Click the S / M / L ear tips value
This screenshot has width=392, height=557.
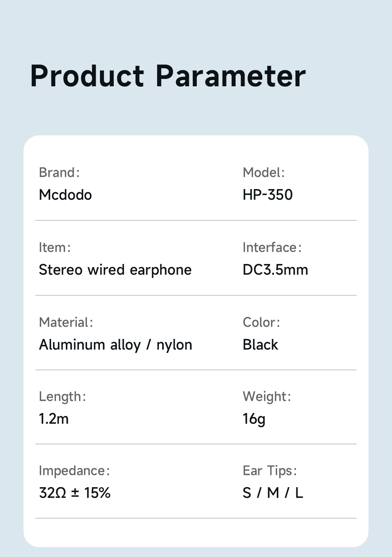tap(273, 493)
